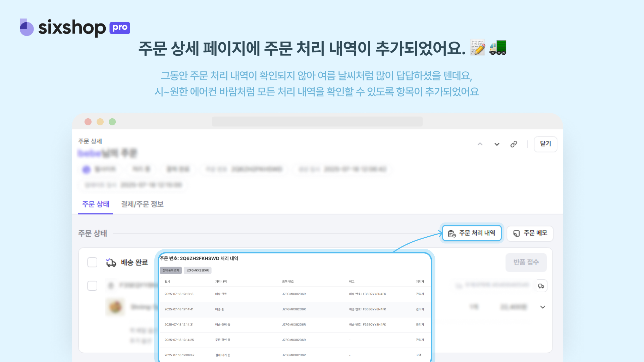
Task: Click the copy link chain icon
Action: coord(514,144)
